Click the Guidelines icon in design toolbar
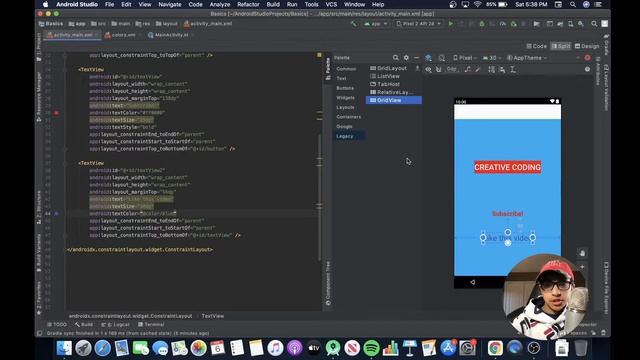640x360 pixels. 513,69
